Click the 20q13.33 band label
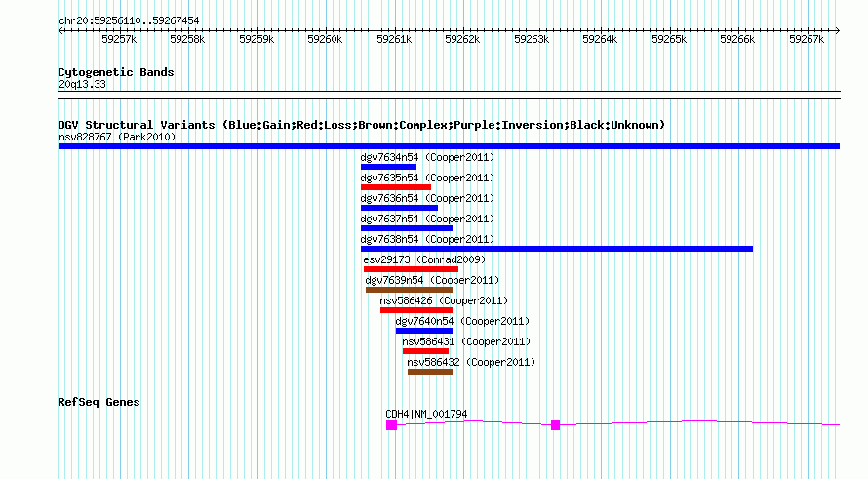Screen dimensions: 868x479 [82, 84]
